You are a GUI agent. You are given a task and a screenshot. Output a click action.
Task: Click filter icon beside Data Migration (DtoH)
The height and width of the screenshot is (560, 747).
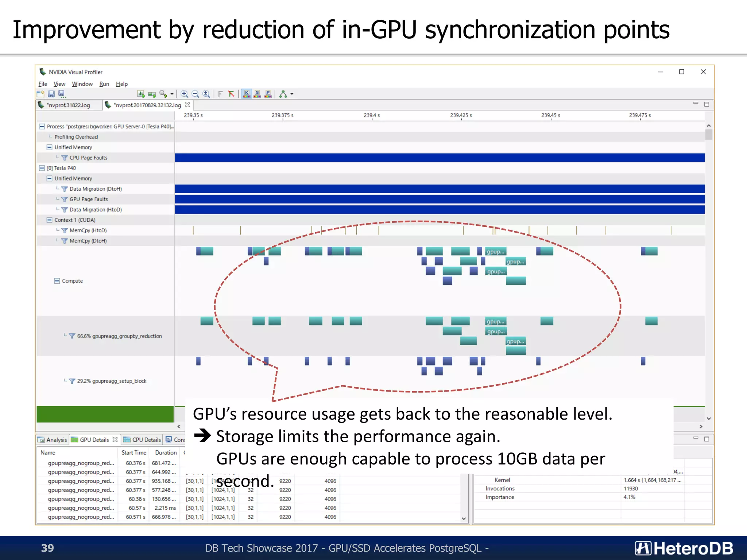point(65,189)
